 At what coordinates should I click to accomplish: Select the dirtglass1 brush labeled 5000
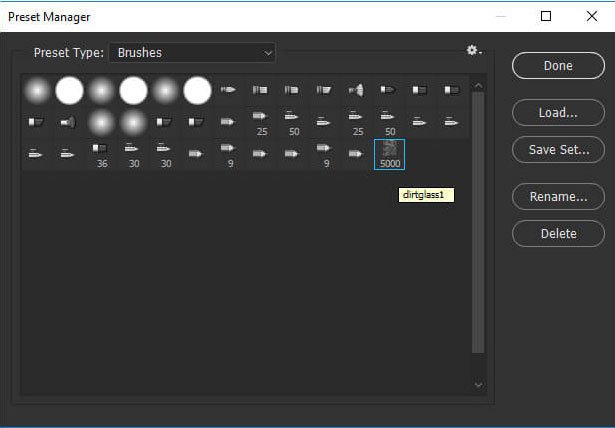[389, 154]
